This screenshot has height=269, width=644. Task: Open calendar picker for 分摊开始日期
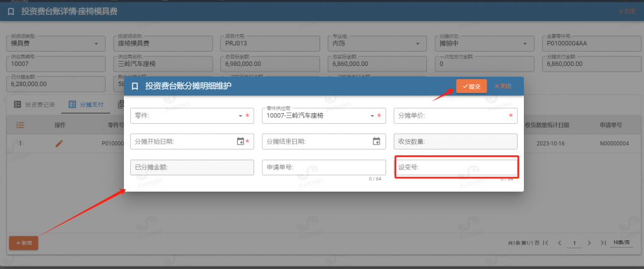click(241, 141)
